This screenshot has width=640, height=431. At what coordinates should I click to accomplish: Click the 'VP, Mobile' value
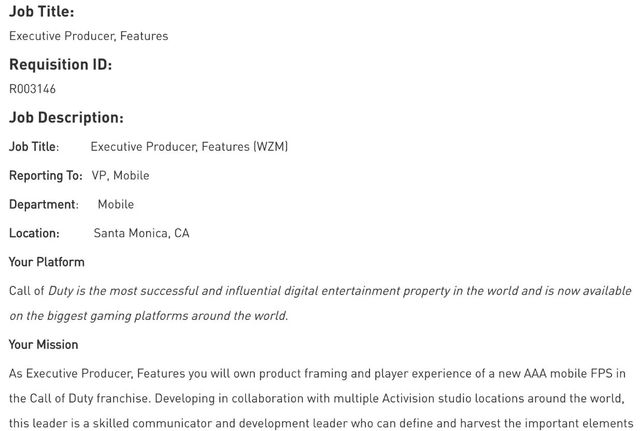click(120, 176)
